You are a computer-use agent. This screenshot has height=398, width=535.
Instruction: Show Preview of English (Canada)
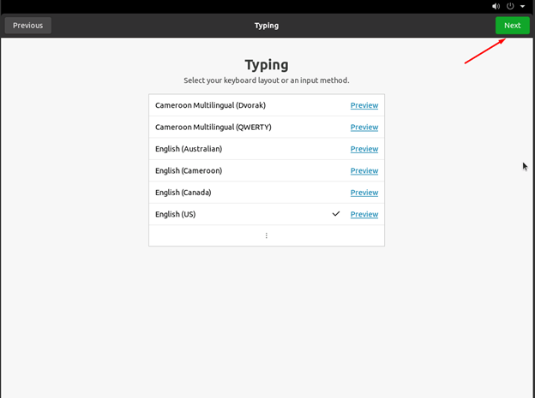pyautogui.click(x=364, y=193)
